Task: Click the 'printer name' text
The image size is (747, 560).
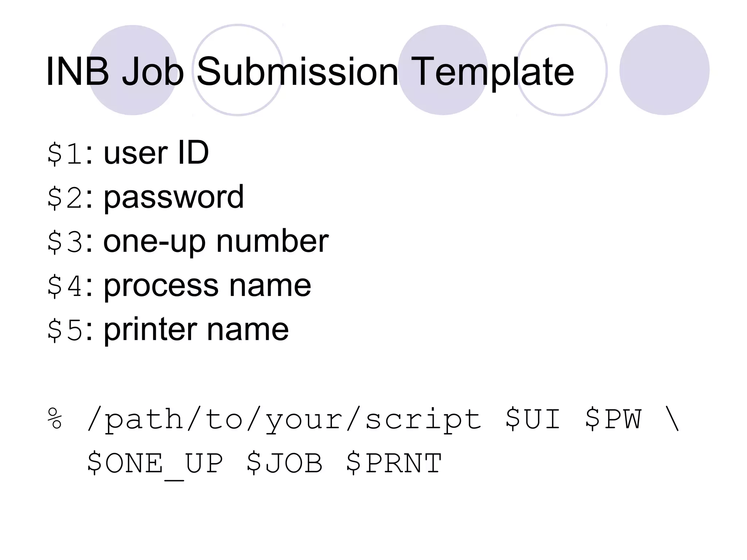Action: pyautogui.click(x=196, y=330)
